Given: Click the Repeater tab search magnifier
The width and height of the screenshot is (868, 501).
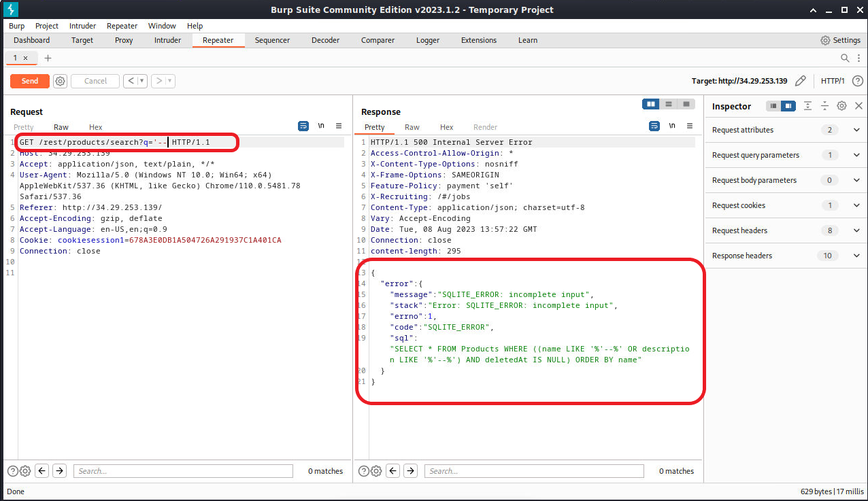Looking at the screenshot, I should coord(845,58).
